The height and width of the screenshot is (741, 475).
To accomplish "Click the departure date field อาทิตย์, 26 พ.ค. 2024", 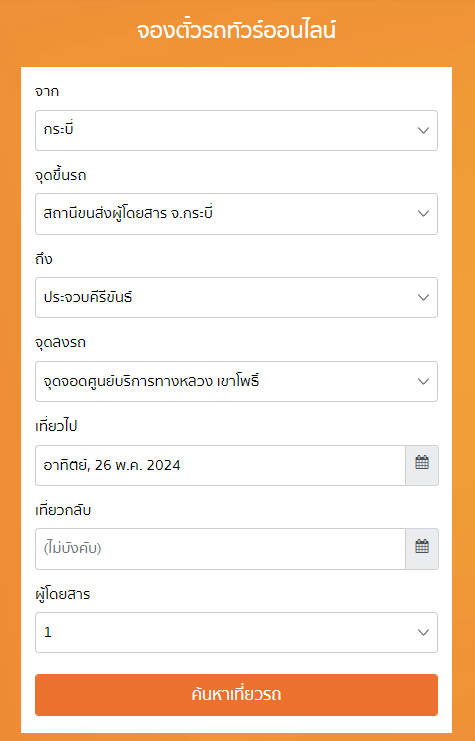I will click(x=220, y=465).
